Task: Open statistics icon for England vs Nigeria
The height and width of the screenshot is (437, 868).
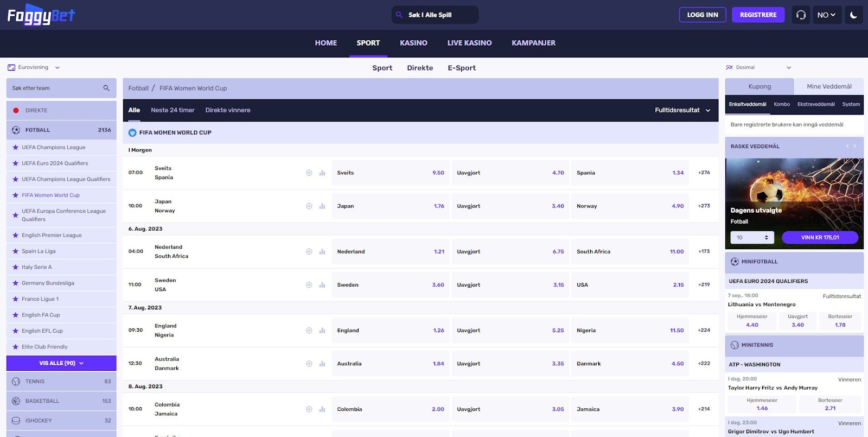Action: [322, 330]
